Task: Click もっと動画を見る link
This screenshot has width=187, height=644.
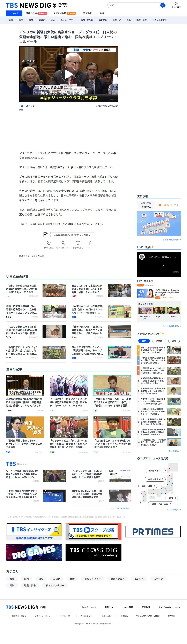Action: tap(172, 326)
